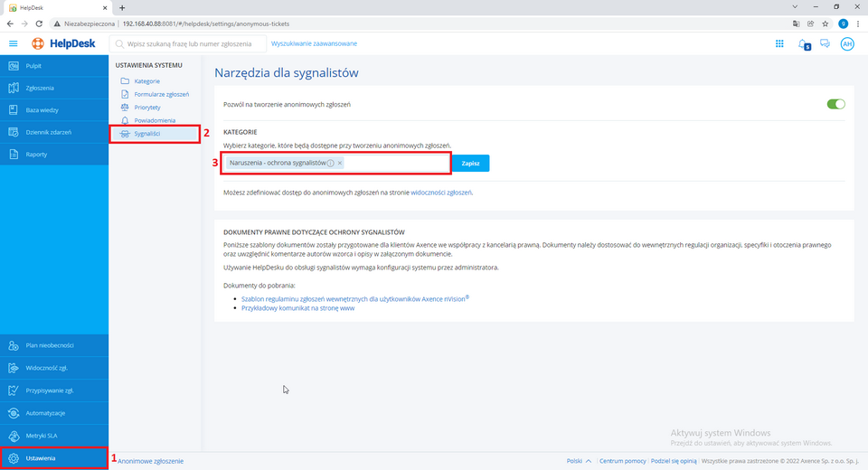The image size is (868, 470).
Task: Reload the page in the browser
Action: (39, 23)
